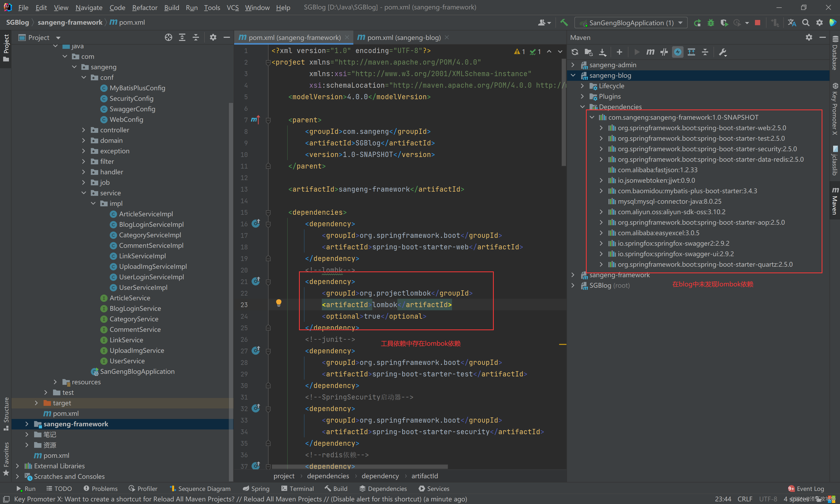Click the editor vertical scrollbar
Image resolution: width=840 pixels, height=504 pixels.
[564, 112]
